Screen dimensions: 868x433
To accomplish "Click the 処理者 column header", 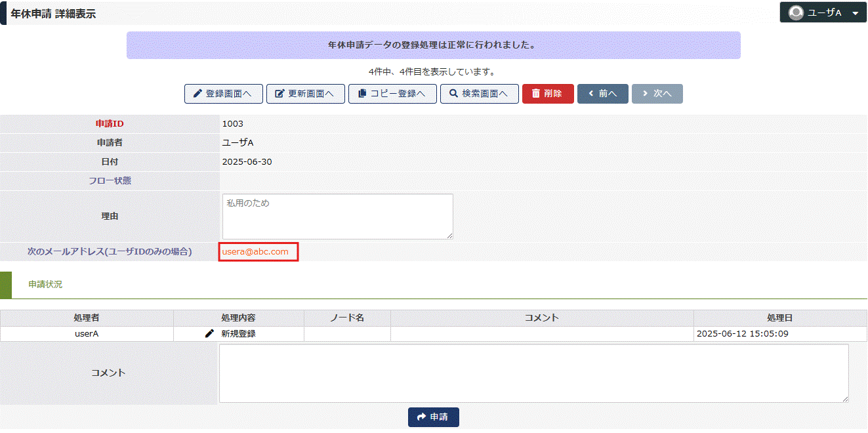I will tap(87, 318).
